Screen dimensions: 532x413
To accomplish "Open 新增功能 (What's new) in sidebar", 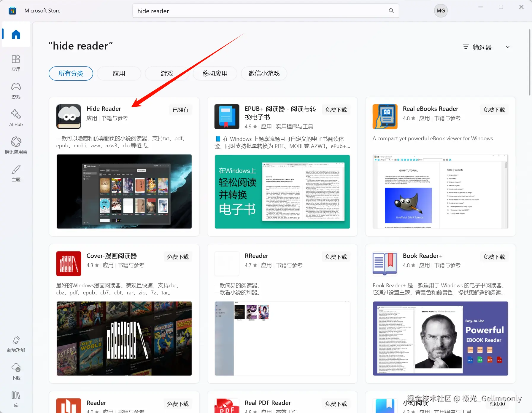I will tap(16, 344).
